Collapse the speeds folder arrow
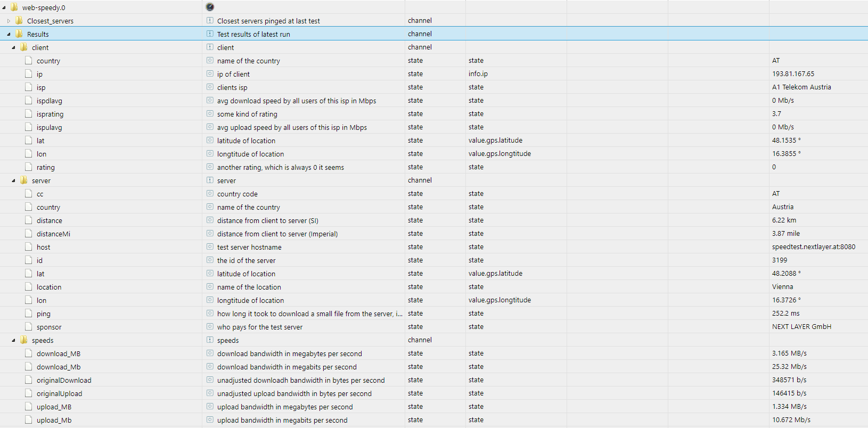Viewport: 868px width, 428px height. (x=13, y=340)
